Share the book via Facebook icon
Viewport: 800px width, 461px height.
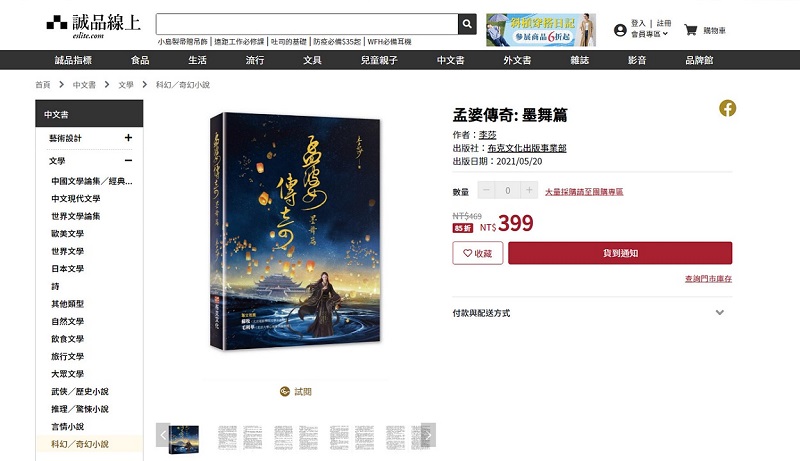[728, 108]
